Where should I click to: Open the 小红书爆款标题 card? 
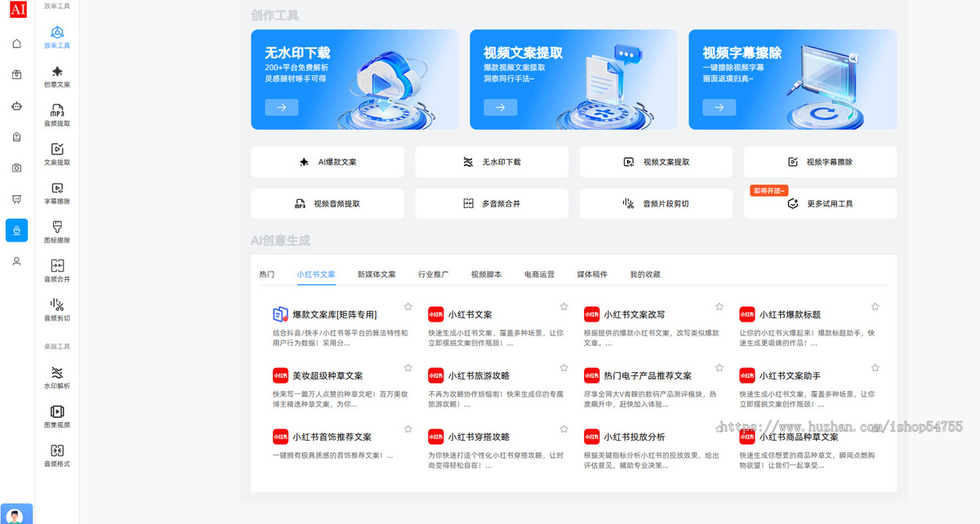tap(808, 326)
